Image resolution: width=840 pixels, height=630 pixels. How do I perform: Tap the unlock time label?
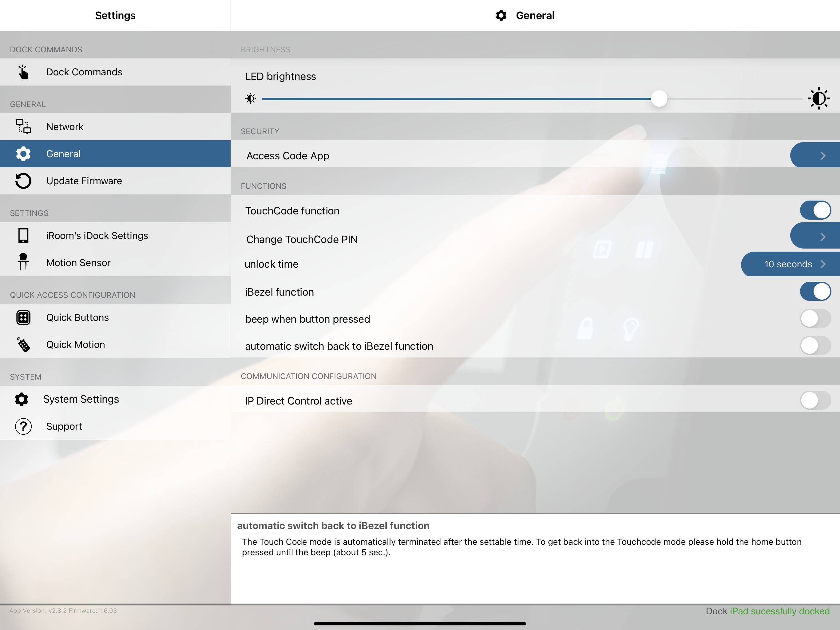point(271,264)
